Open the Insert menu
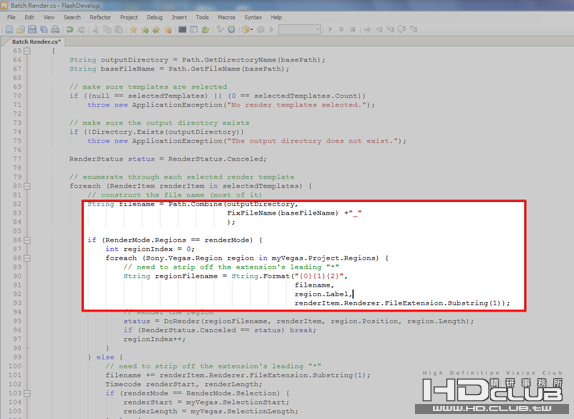The image size is (574, 419). (179, 17)
